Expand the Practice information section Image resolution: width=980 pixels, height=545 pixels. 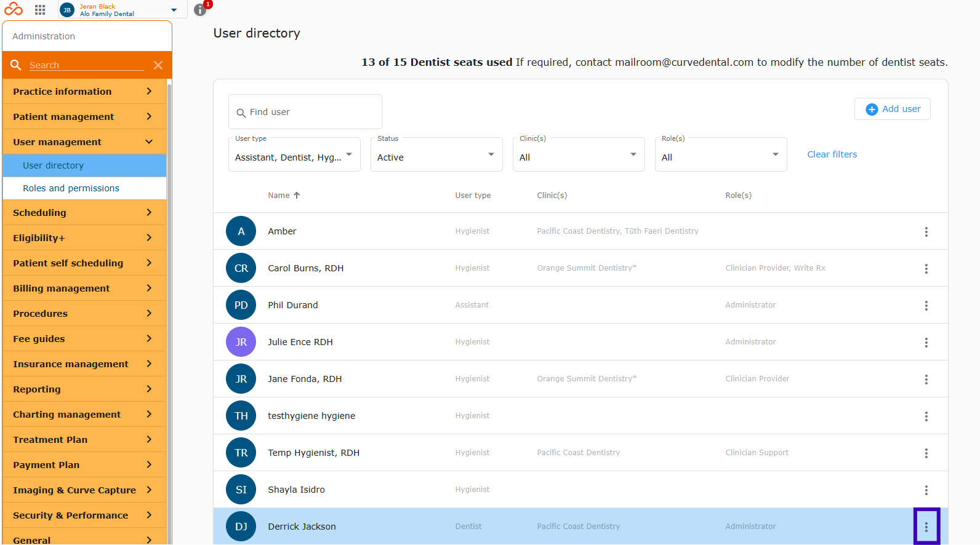coord(84,92)
